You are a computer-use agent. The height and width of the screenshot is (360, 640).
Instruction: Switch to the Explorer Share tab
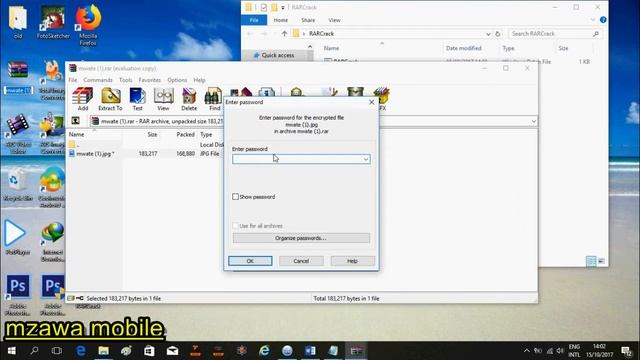click(x=308, y=20)
